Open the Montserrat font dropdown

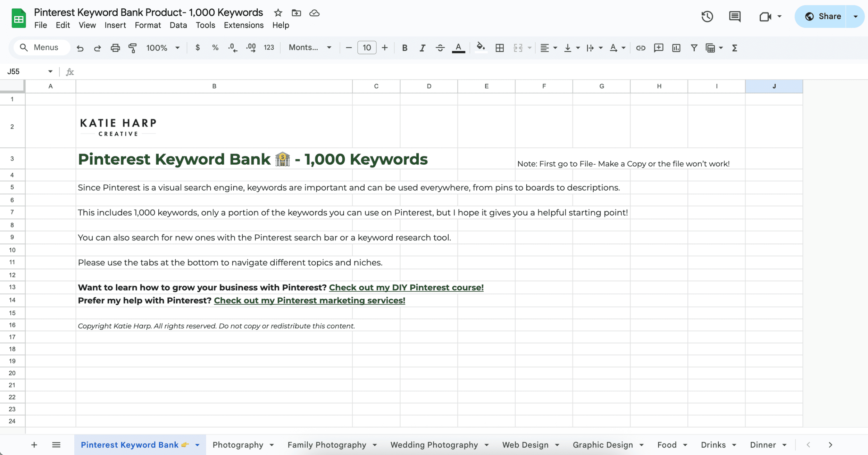click(310, 48)
